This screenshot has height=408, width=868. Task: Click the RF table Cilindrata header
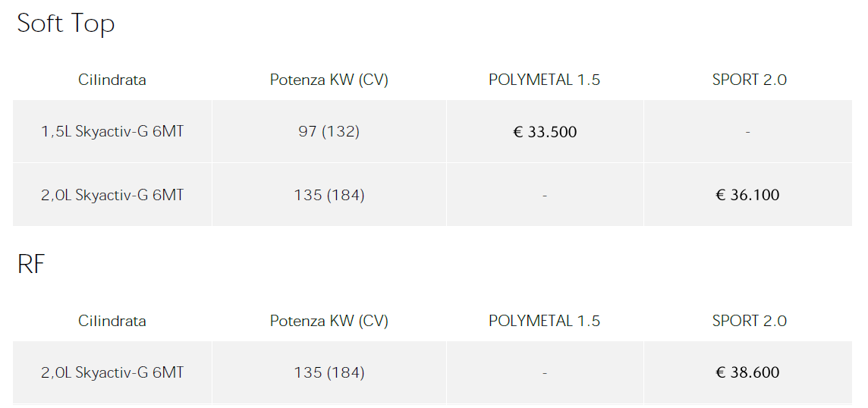pyautogui.click(x=112, y=321)
